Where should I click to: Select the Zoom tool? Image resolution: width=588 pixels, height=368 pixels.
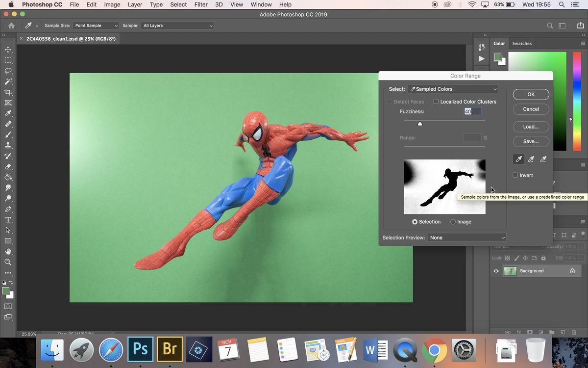pyautogui.click(x=8, y=262)
